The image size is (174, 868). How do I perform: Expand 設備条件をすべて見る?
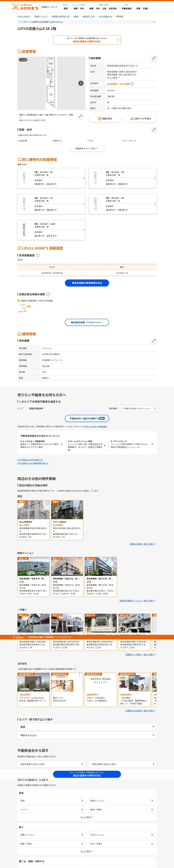point(87,148)
